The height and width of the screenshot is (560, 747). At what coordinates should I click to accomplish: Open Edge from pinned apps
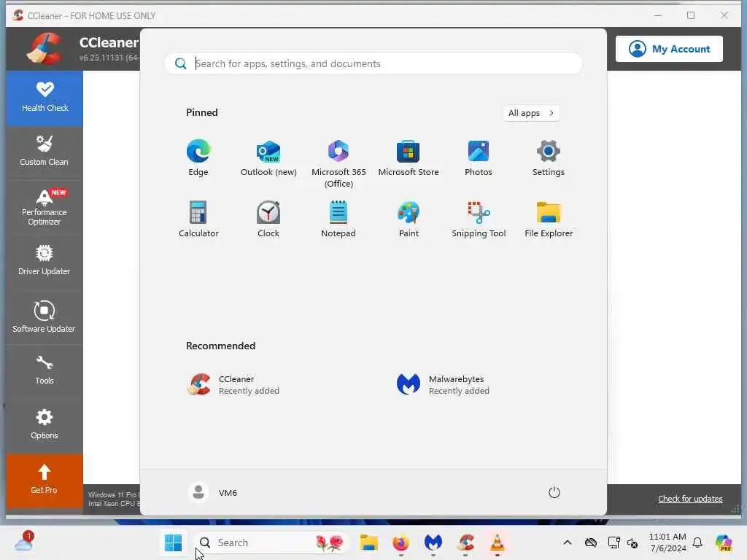click(x=198, y=158)
